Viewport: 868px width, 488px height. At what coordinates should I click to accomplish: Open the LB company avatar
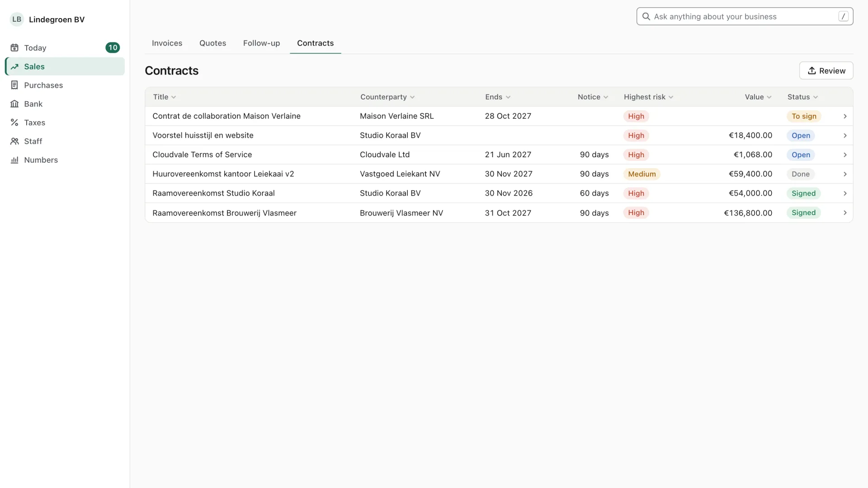click(x=17, y=19)
